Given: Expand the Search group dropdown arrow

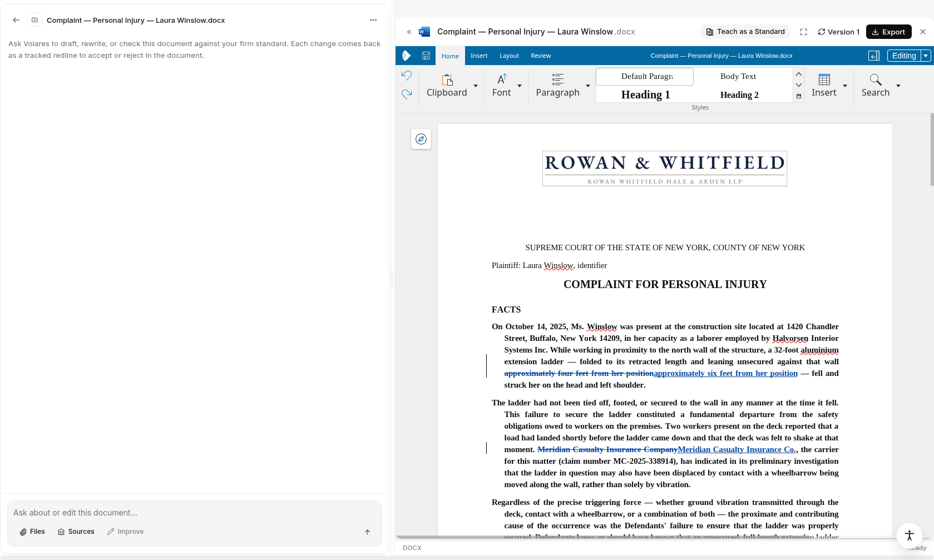Looking at the screenshot, I should click(898, 86).
